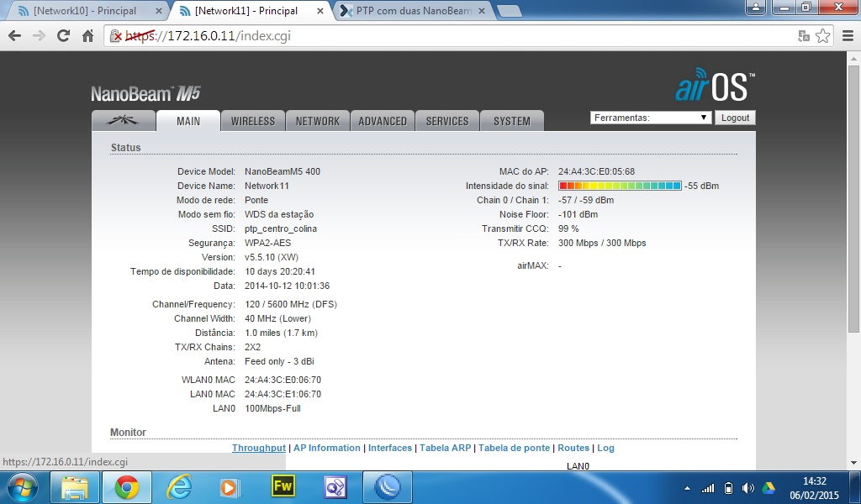Close the Network11 browser tab
Screen dimensions: 861x504
click(x=320, y=11)
